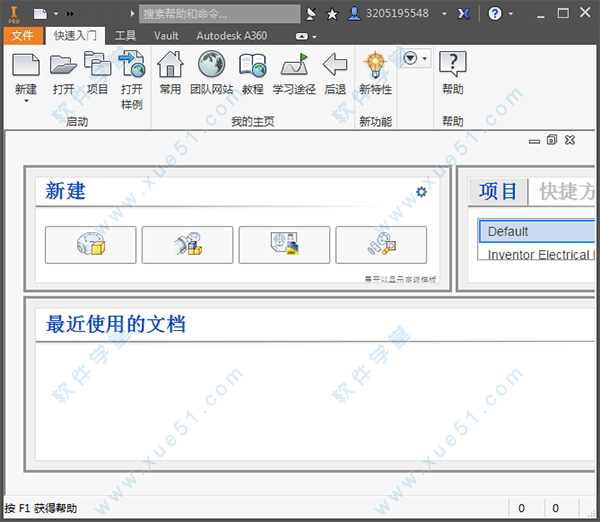The height and width of the screenshot is (522, 600).
Task: Click the 我的主页 panel label
Action: pos(253,122)
